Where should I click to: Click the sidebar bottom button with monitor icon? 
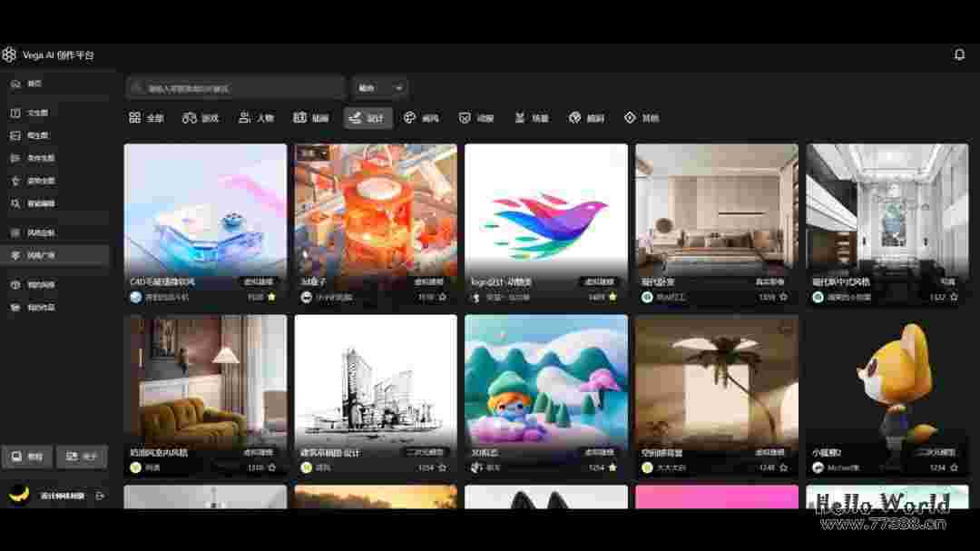[x=27, y=457]
